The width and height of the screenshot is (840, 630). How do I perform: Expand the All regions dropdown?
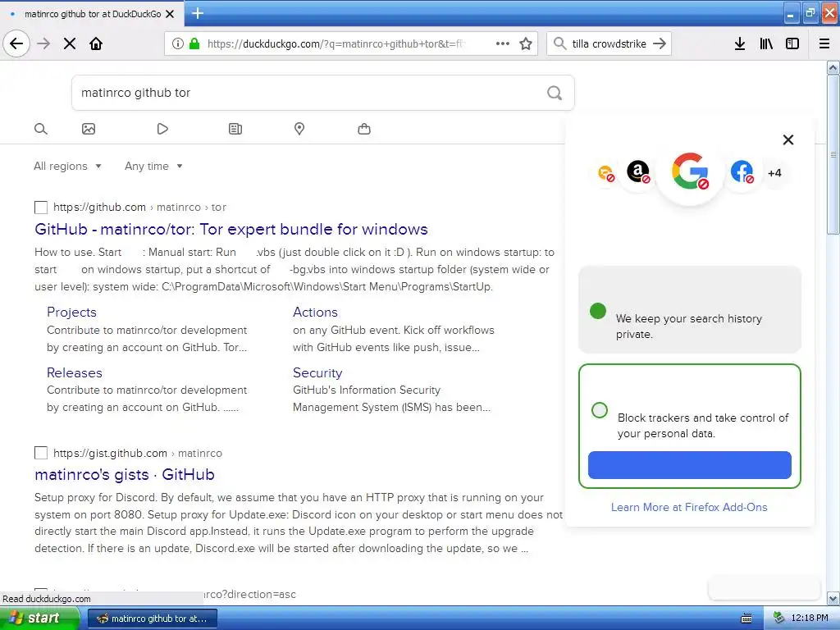point(67,166)
